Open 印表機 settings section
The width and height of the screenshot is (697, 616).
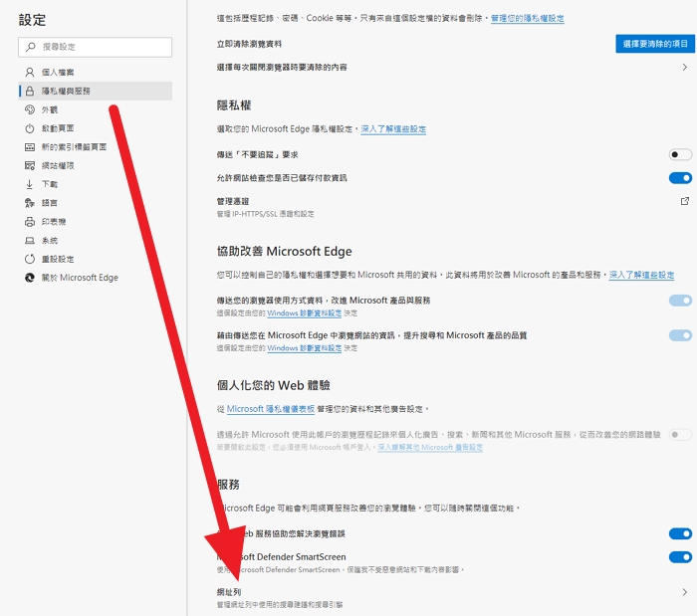coord(96,222)
